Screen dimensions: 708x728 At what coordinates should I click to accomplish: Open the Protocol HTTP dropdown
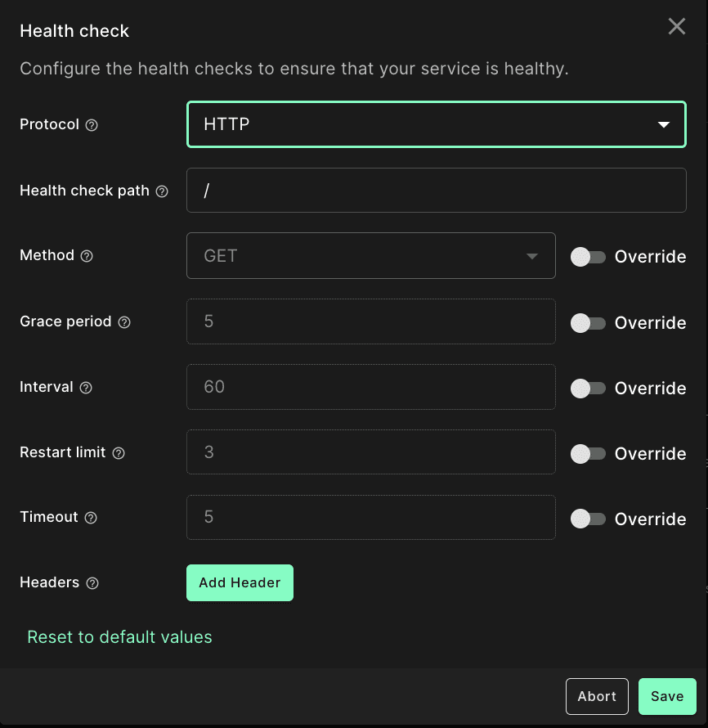point(436,124)
